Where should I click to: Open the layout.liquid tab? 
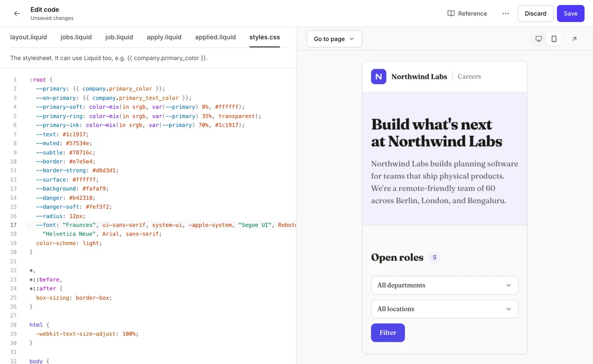(x=29, y=37)
